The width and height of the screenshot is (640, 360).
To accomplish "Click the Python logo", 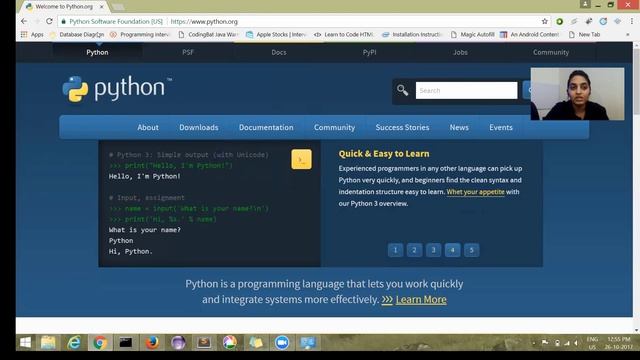I will (x=117, y=88).
